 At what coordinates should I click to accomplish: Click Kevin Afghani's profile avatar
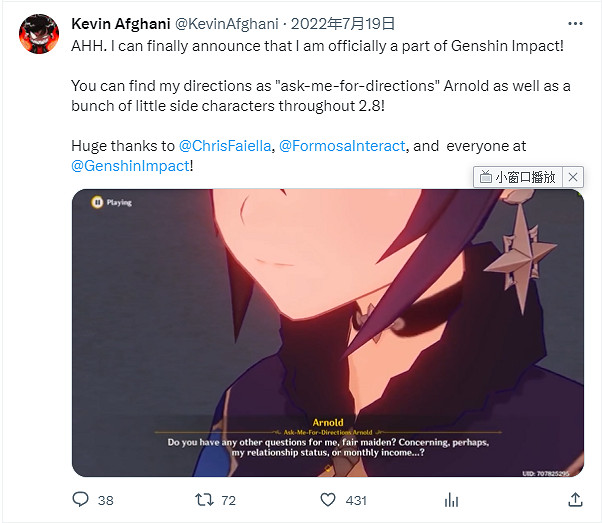pos(39,34)
